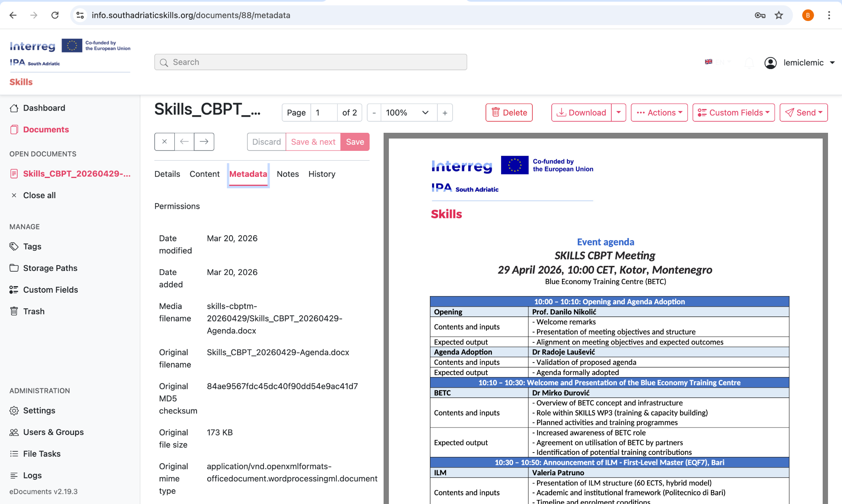Save the document metadata changes
The image size is (842, 504).
point(355,141)
